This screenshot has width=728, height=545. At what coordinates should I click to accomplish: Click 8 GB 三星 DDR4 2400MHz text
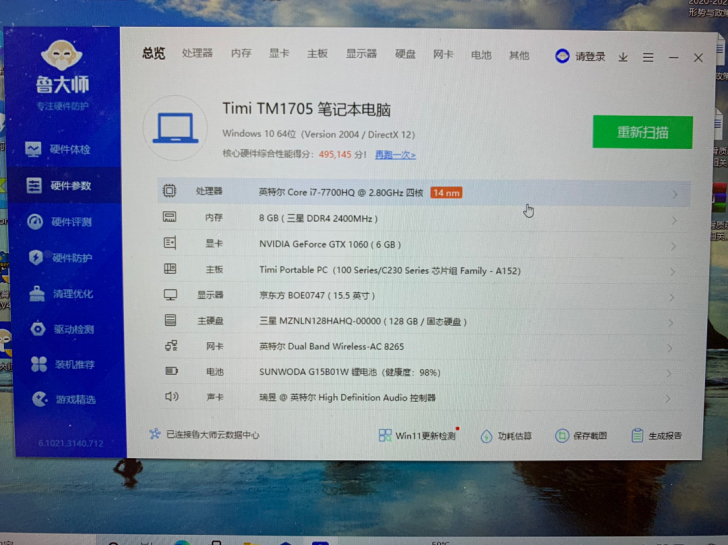point(318,218)
